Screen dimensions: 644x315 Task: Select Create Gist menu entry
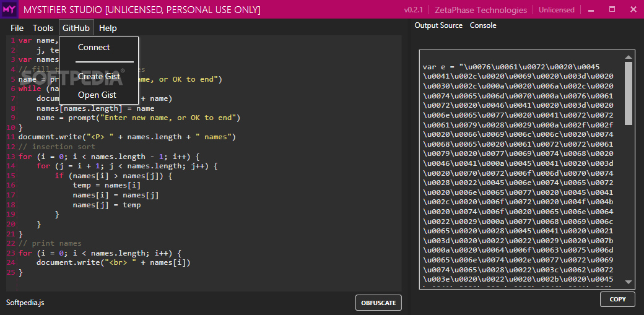[99, 76]
